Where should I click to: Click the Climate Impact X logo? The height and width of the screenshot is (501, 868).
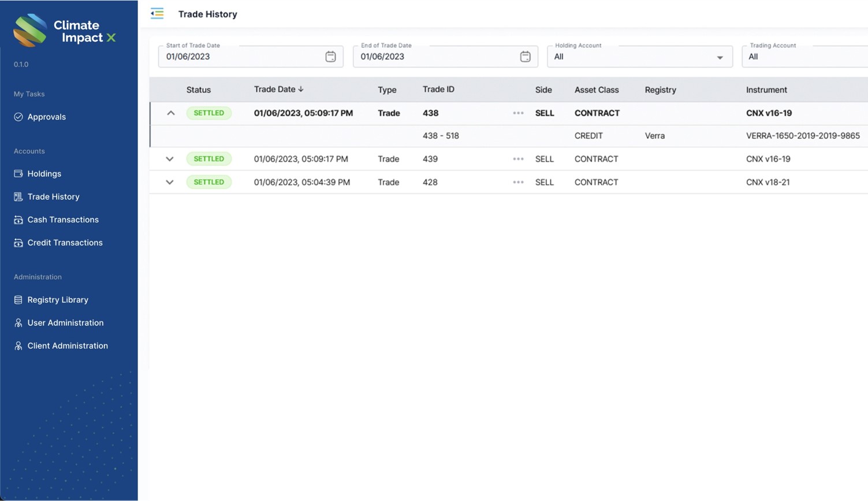pos(64,31)
